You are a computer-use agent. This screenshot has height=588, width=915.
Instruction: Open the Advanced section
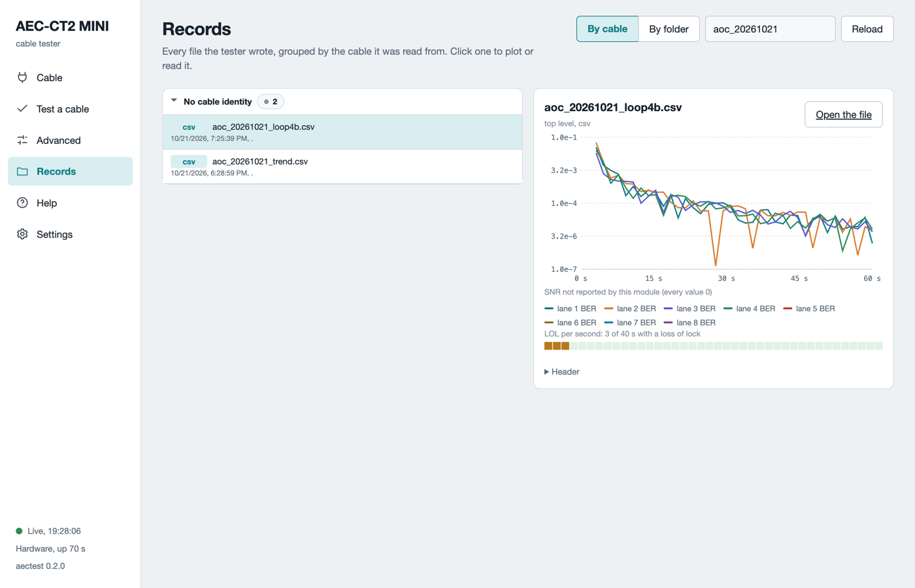(71, 140)
